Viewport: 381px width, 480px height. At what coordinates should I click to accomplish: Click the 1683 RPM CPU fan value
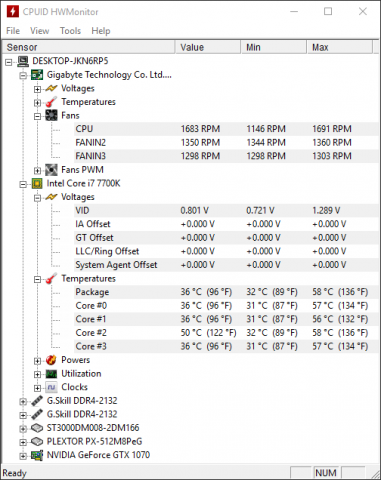click(x=200, y=129)
